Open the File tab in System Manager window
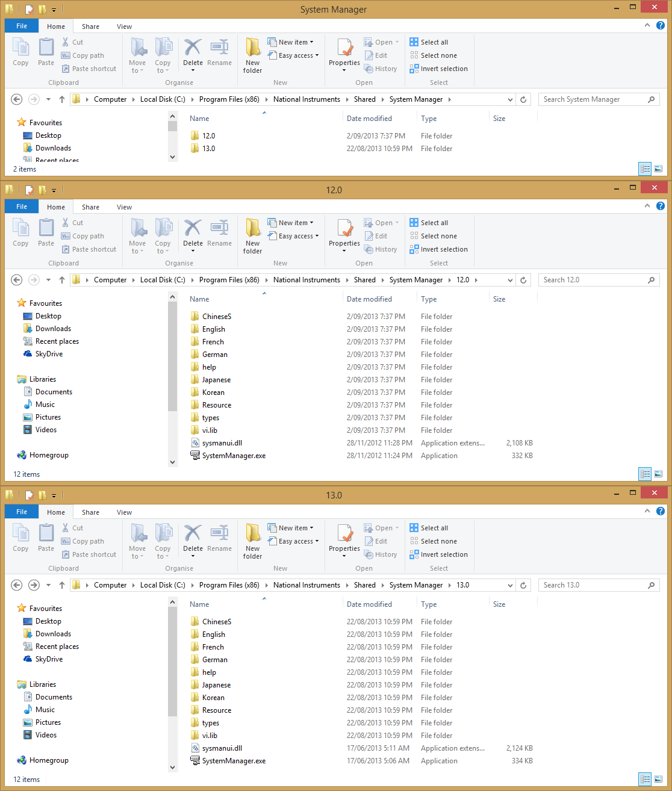Image resolution: width=672 pixels, height=791 pixels. 22,26
